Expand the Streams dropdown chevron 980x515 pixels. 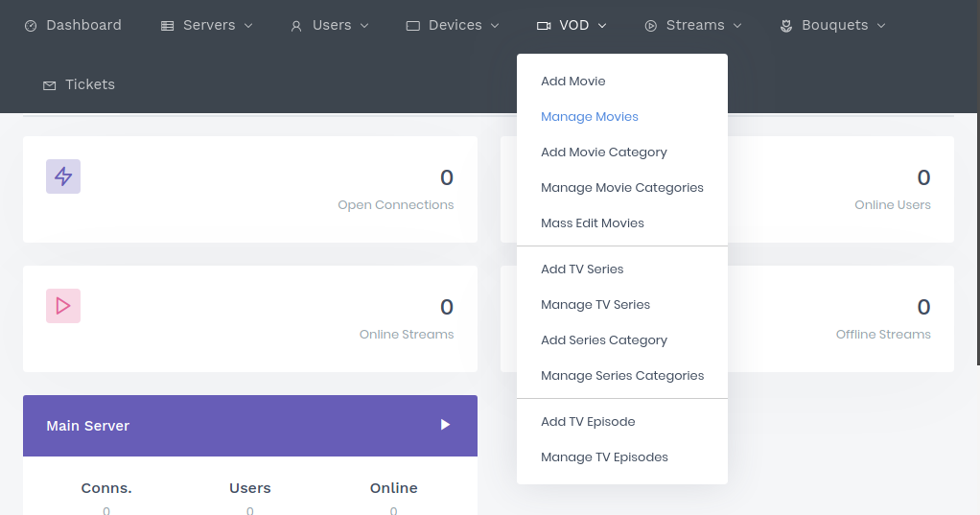(x=736, y=26)
